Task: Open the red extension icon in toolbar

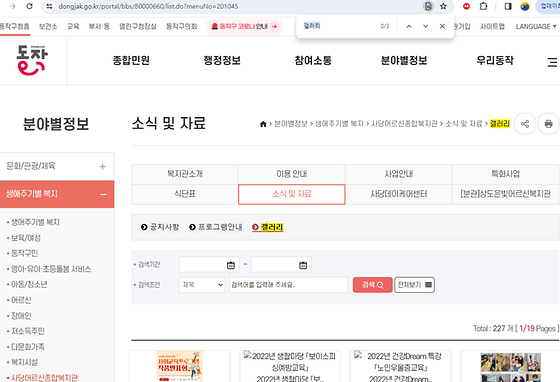Action: point(466,6)
